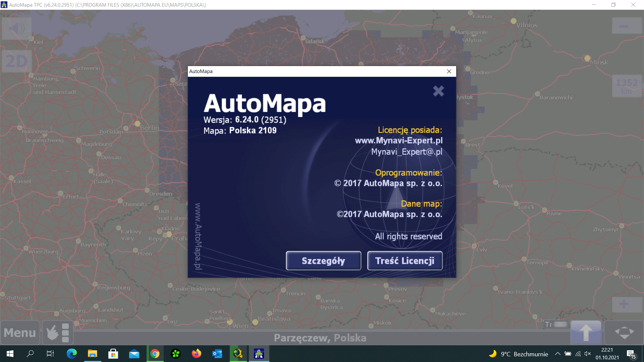The height and width of the screenshot is (362, 644).
Task: Zoom in with the plus button
Action: click(x=627, y=304)
